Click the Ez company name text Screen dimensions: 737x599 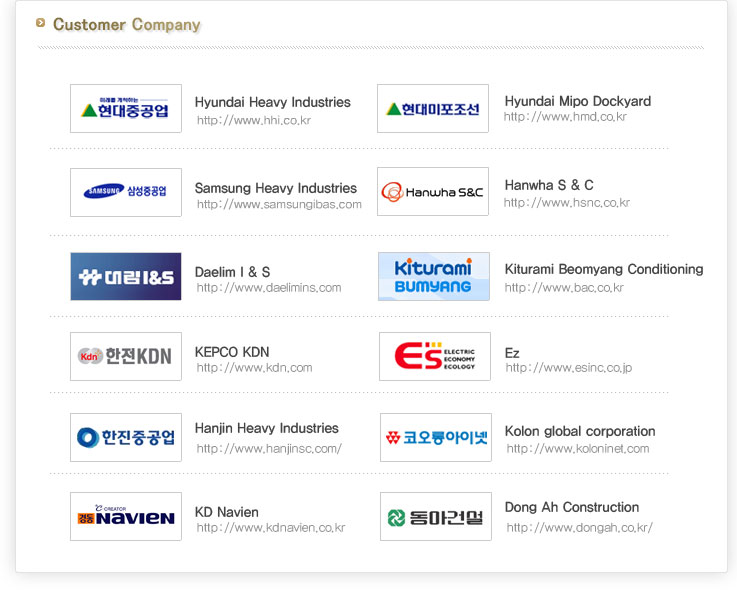512,353
